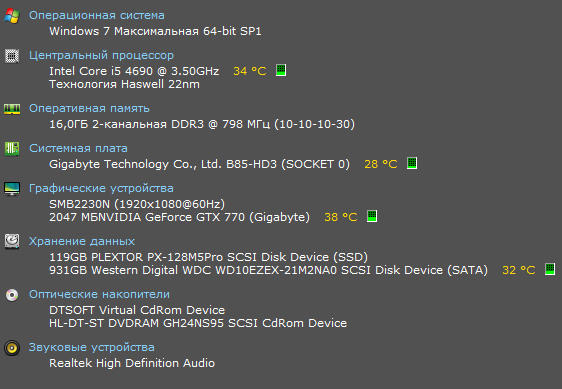Open the Графические устройства section link
The height and width of the screenshot is (389, 562).
[x=101, y=188]
